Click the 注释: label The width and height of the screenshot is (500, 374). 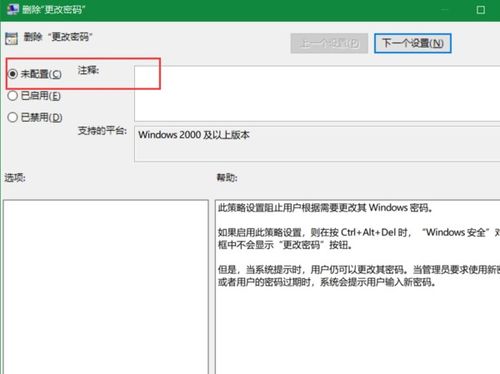(88, 70)
